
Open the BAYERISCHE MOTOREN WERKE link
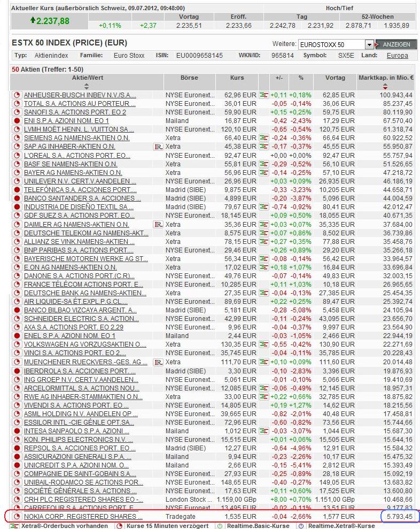pyautogui.click(x=85, y=259)
